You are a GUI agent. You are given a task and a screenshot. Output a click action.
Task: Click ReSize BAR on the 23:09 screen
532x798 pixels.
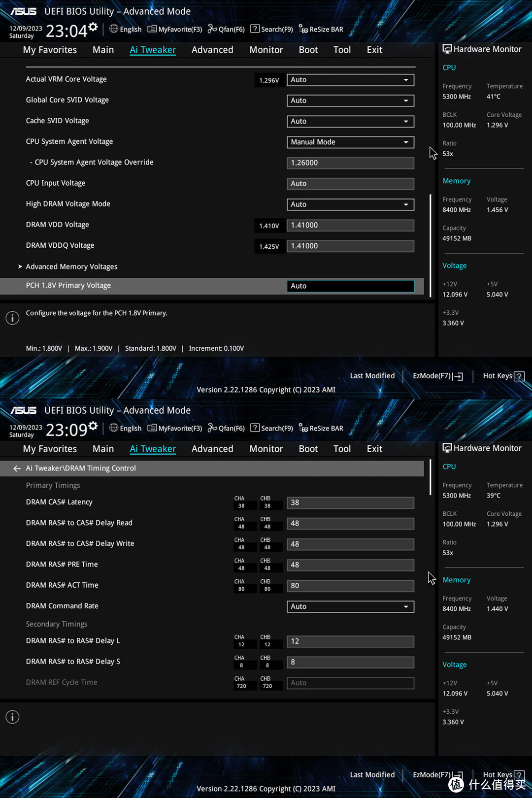[x=321, y=428]
